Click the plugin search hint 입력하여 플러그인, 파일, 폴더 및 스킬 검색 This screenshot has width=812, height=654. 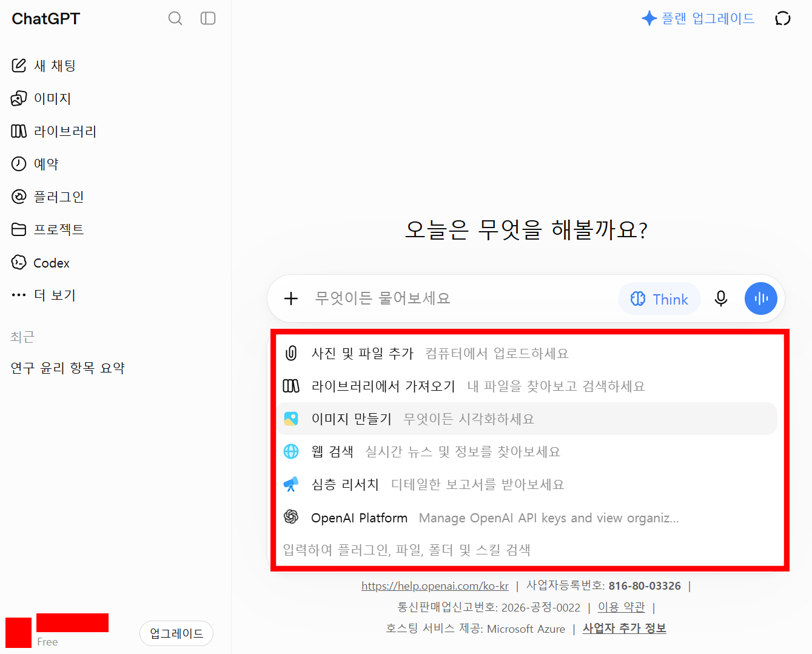(x=407, y=550)
